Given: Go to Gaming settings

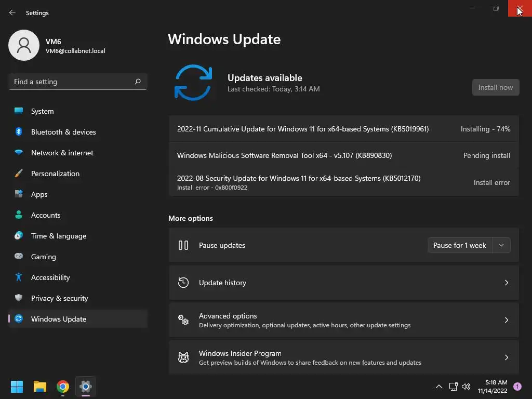Looking at the screenshot, I should pos(78,257).
